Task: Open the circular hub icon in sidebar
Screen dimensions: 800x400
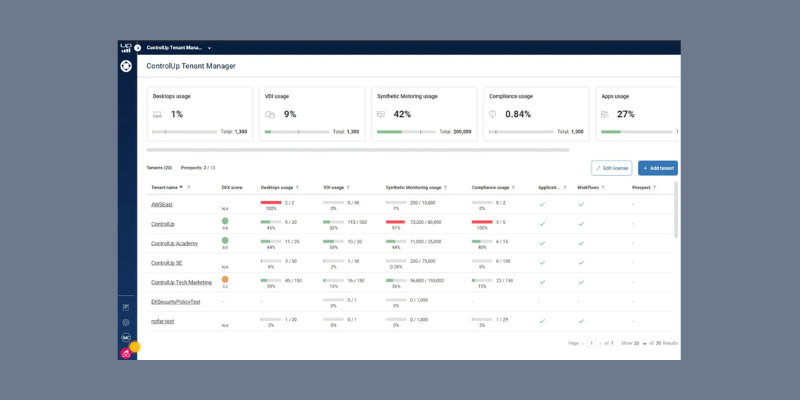Action: 126,67
